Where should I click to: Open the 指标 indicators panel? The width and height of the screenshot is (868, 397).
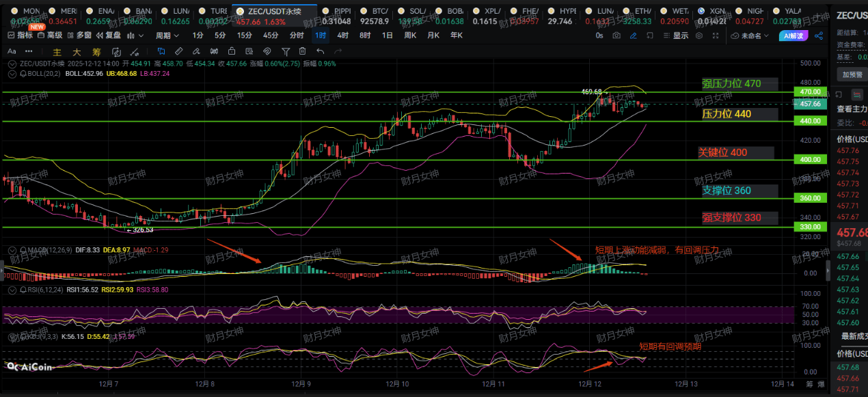coord(21,36)
